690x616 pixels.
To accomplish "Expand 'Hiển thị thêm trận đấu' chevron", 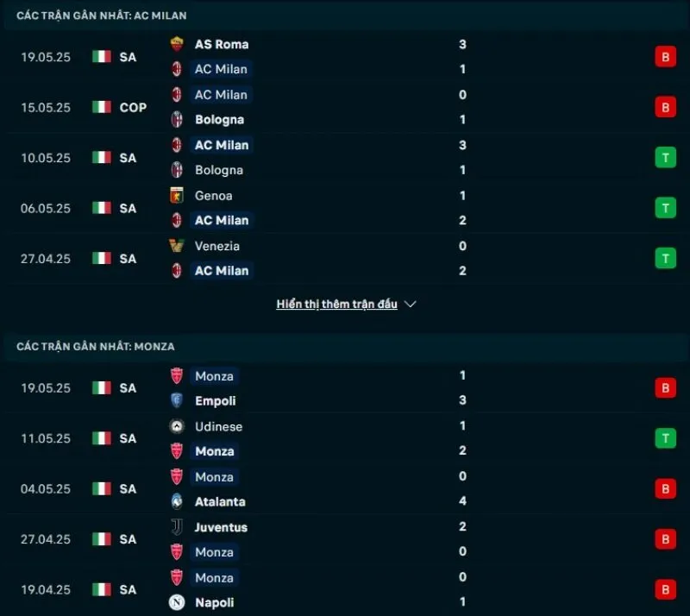I will 411,304.
